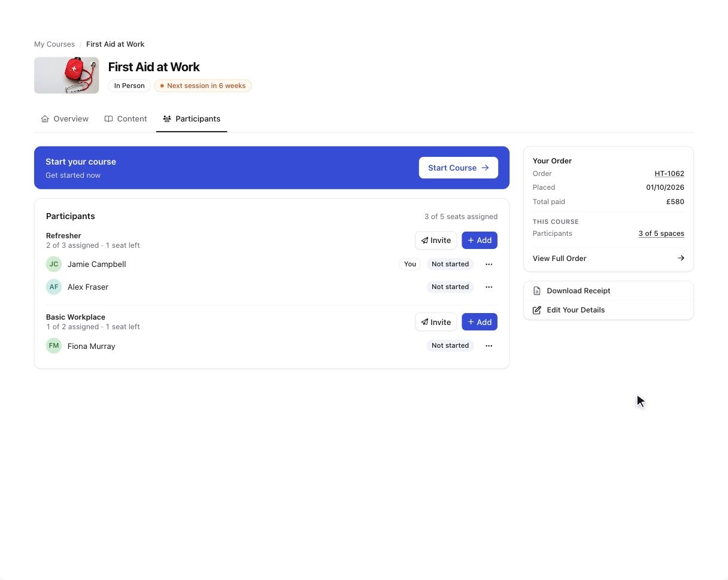Click the 2 of 3 assigned text
The image size is (728, 580).
point(72,245)
